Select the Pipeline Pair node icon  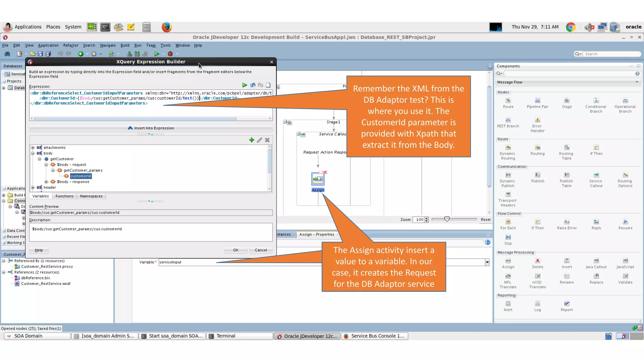(x=537, y=101)
